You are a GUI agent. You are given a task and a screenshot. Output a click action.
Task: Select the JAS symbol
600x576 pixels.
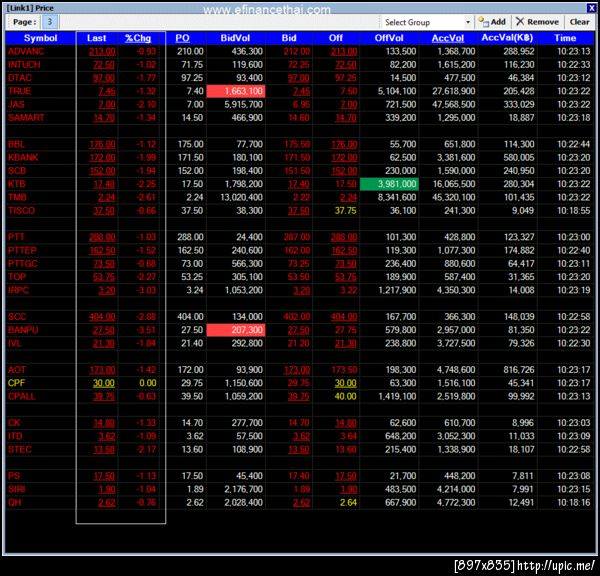16,104
